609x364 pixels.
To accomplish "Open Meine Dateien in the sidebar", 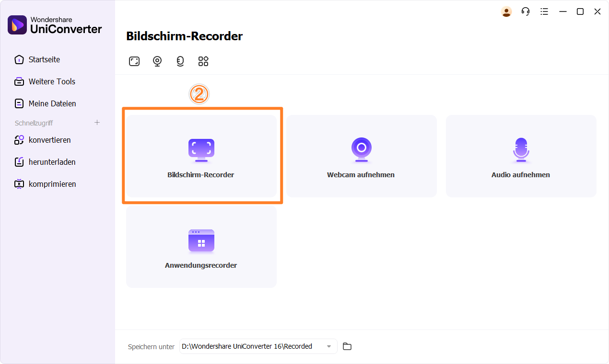I will point(52,103).
